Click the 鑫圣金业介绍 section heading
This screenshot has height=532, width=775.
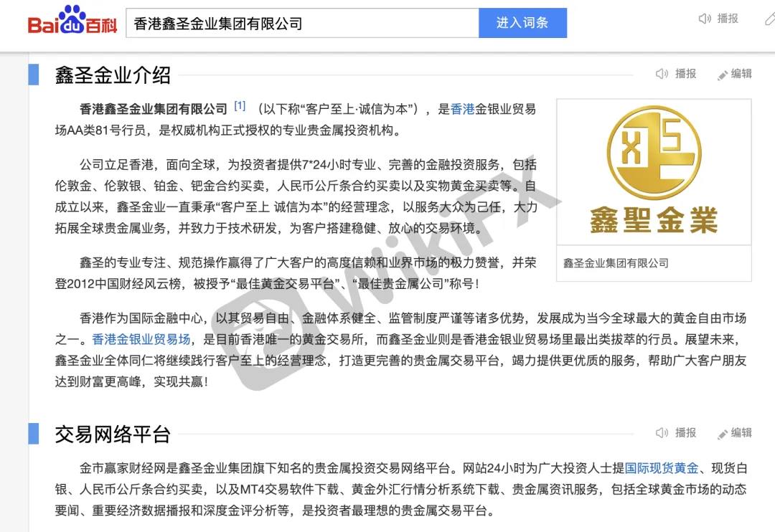[113, 75]
